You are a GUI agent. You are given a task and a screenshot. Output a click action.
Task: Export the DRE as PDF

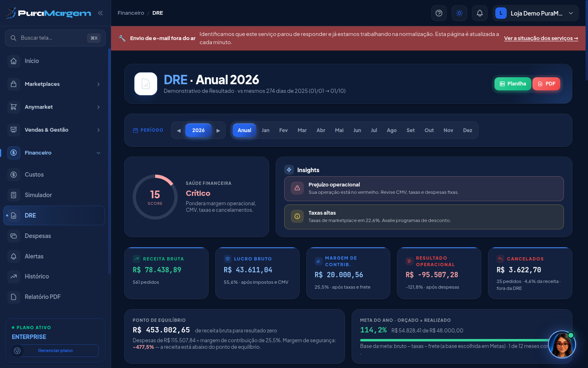546,84
